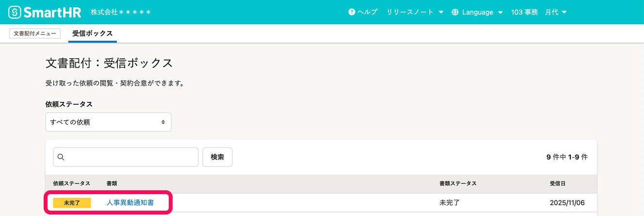Click the SmartHR logo icon

pyautogui.click(x=16, y=12)
